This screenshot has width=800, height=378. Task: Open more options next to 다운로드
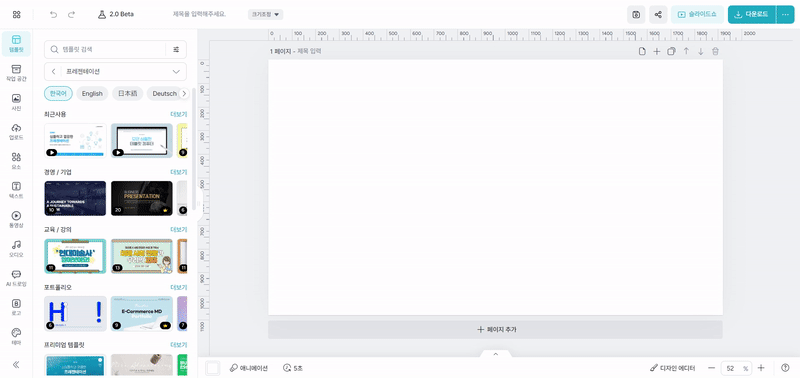pos(785,15)
